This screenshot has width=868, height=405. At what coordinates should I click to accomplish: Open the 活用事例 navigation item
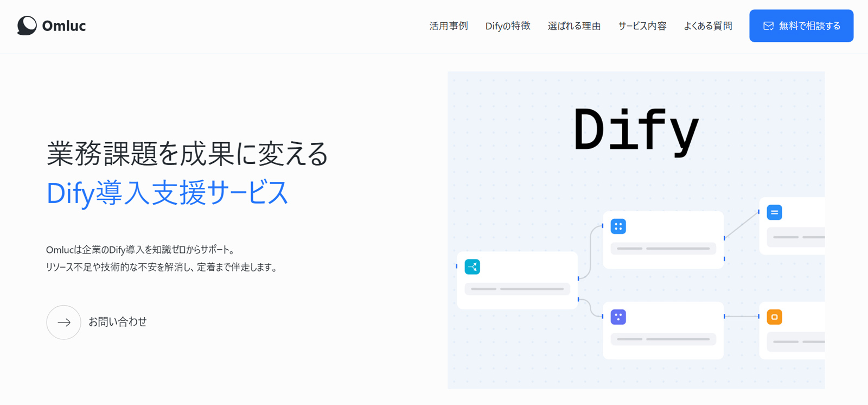point(449,26)
